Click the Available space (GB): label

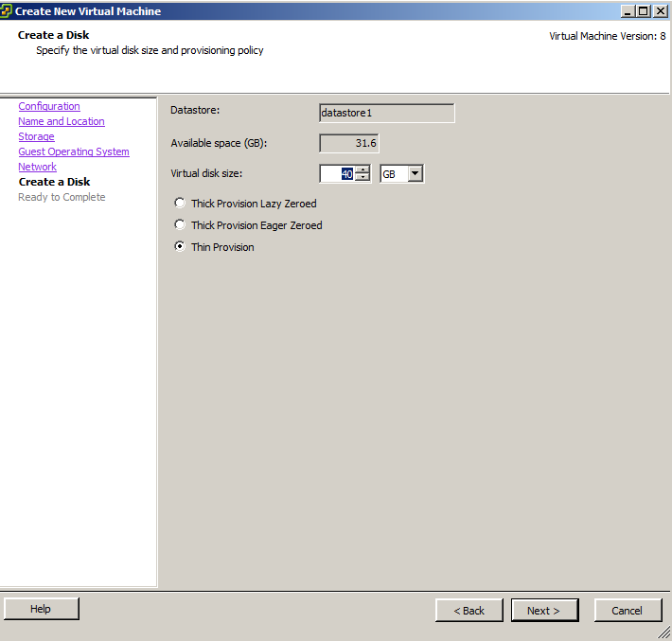coord(219,143)
